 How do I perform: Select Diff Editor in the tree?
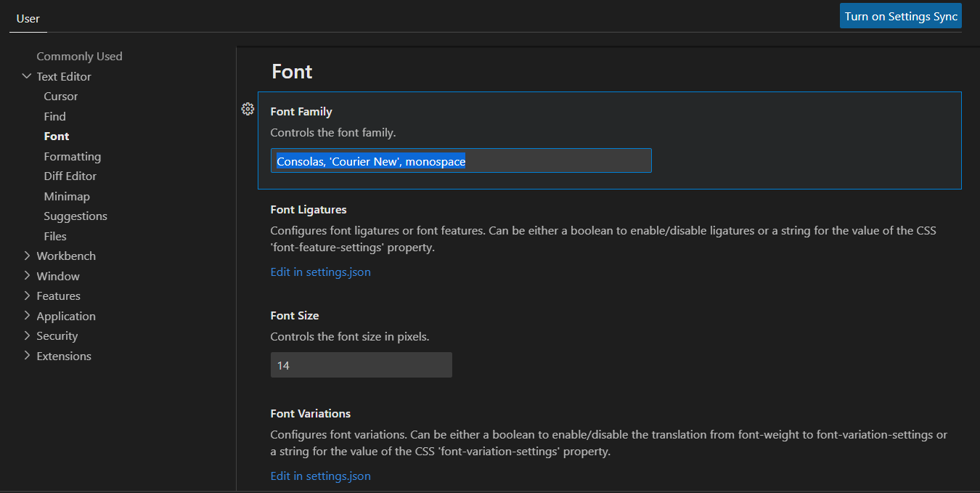70,176
